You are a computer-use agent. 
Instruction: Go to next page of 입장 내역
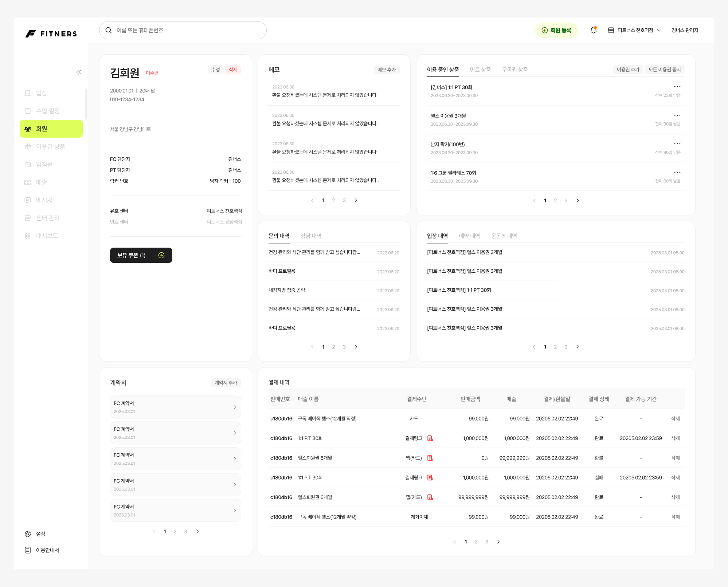[578, 347]
